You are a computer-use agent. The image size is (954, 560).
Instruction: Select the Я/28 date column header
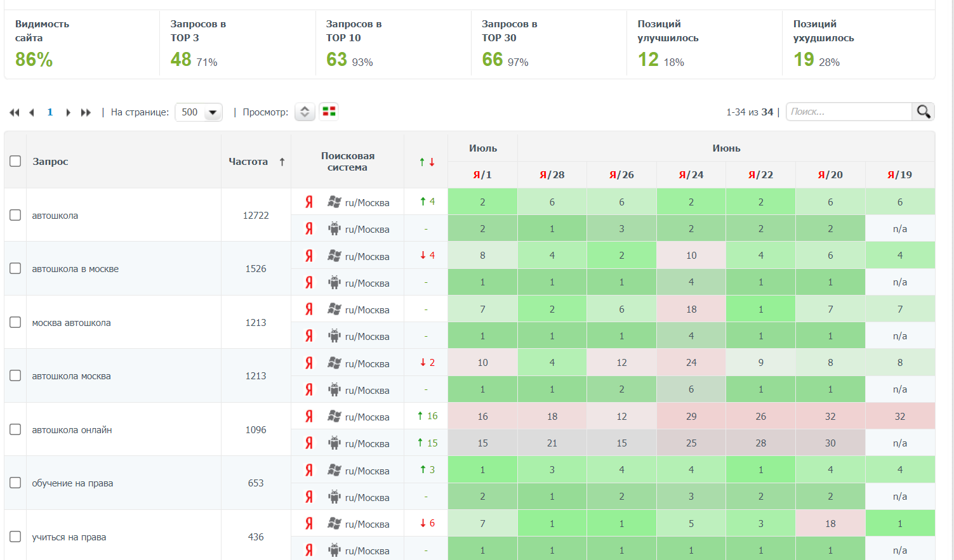[x=552, y=175]
